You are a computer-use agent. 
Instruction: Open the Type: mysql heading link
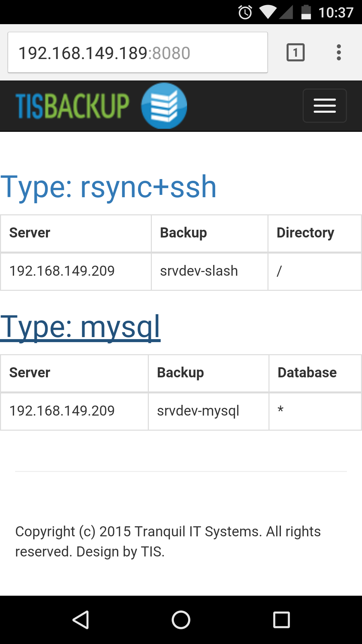80,327
